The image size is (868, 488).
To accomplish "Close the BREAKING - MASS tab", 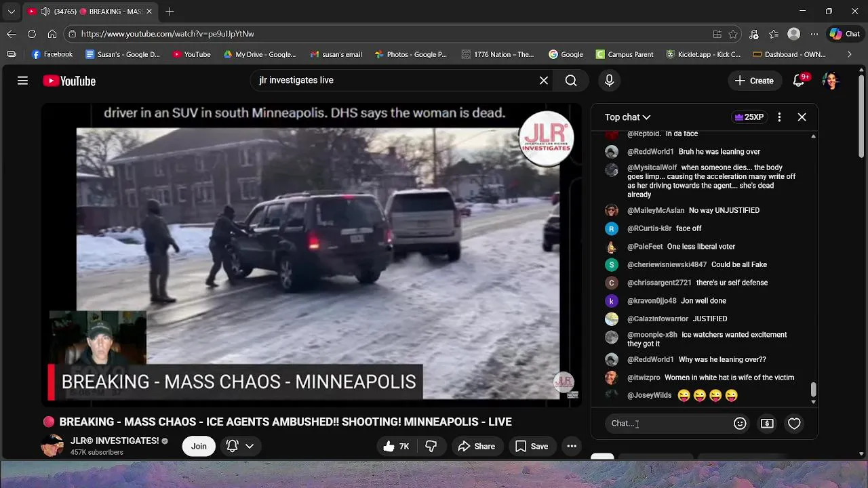I will point(149,12).
